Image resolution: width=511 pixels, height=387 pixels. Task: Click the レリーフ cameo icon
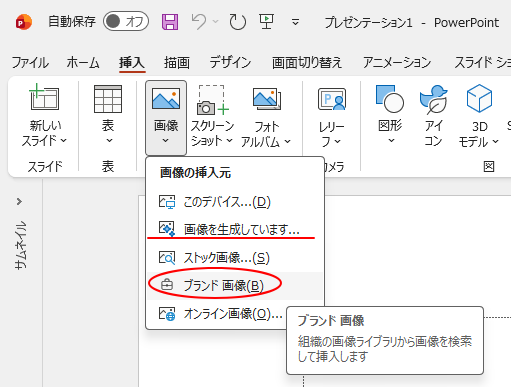pyautogui.click(x=332, y=99)
